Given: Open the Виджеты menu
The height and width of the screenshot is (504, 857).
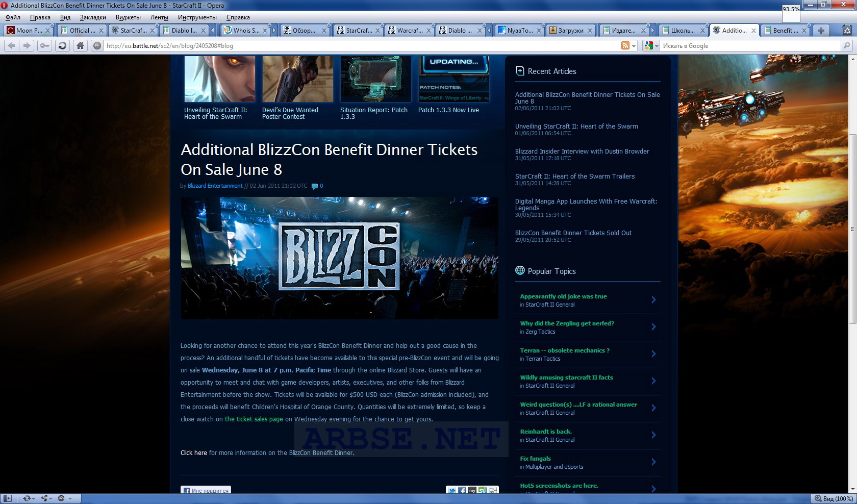Looking at the screenshot, I should 128,17.
